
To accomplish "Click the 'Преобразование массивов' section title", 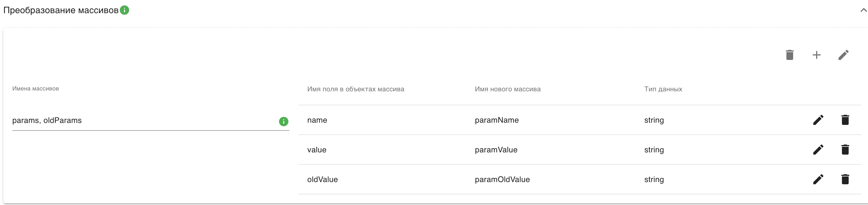I will [61, 10].
